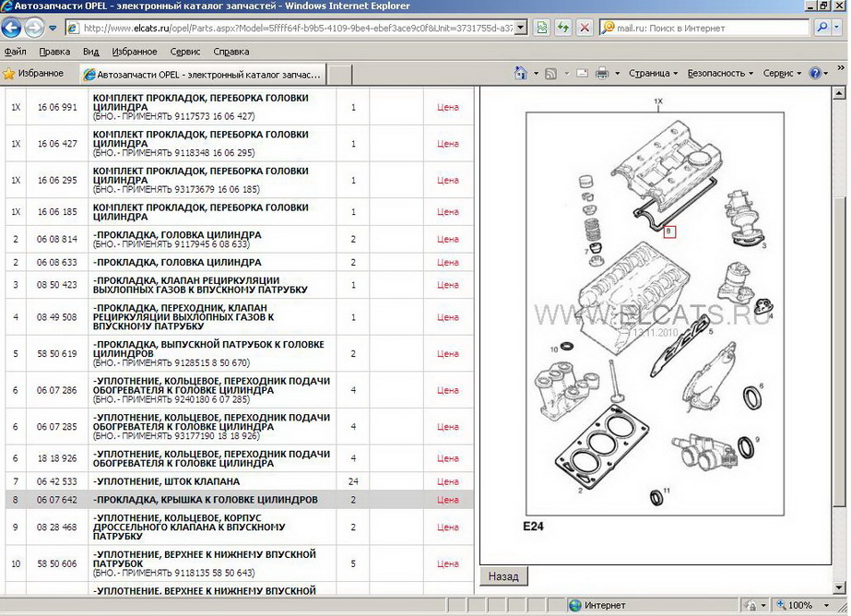851x616 pixels.
Task: Open the Страница command bar menu
Action: click(653, 73)
